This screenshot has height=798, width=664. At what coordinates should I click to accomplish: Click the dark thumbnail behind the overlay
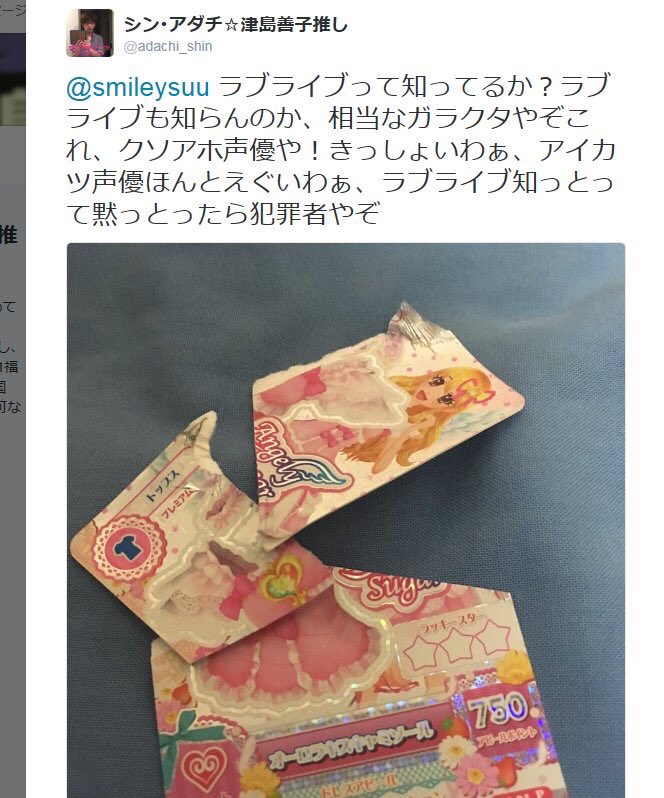(13, 80)
